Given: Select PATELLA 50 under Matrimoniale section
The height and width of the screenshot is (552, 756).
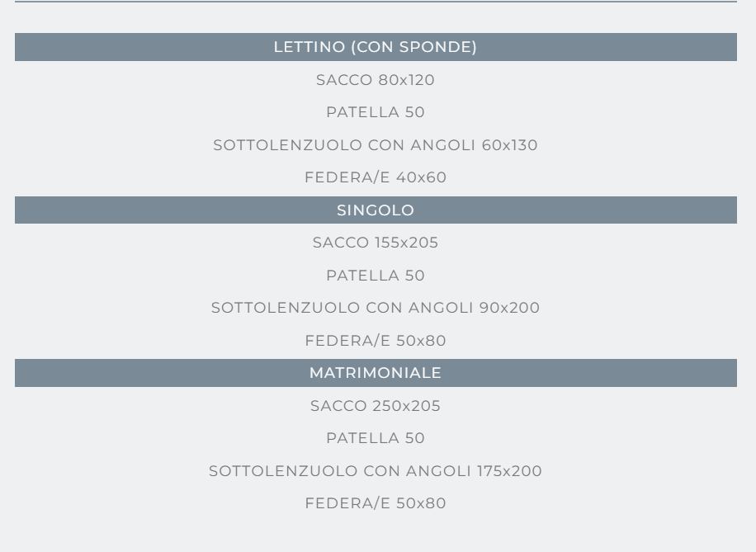Looking at the screenshot, I should click(376, 438).
